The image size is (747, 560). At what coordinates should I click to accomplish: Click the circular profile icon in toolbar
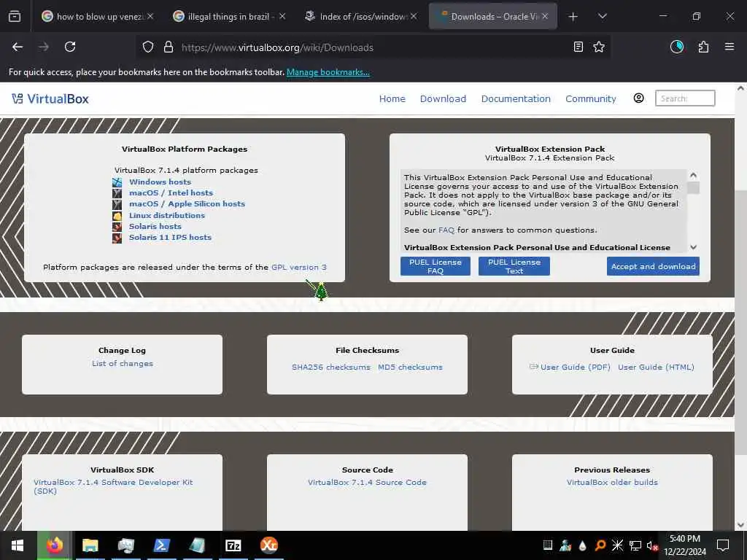[677, 47]
